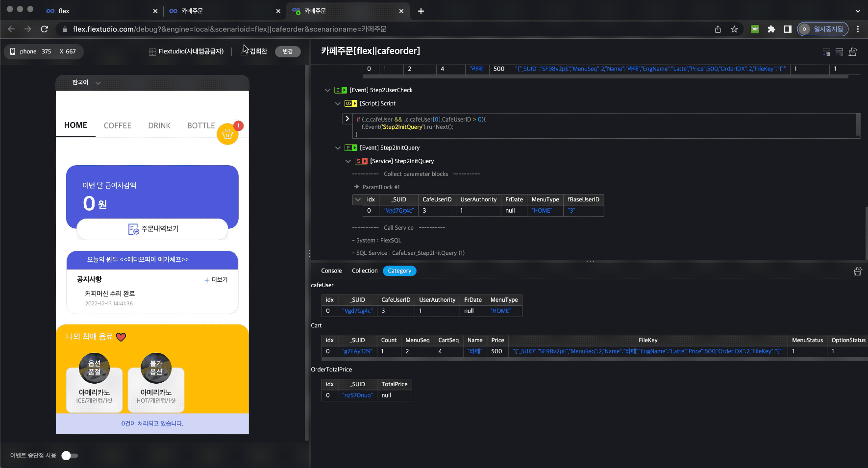Click the Step2UserCheck event run icon
This screenshot has height=468, width=868.
(341, 90)
